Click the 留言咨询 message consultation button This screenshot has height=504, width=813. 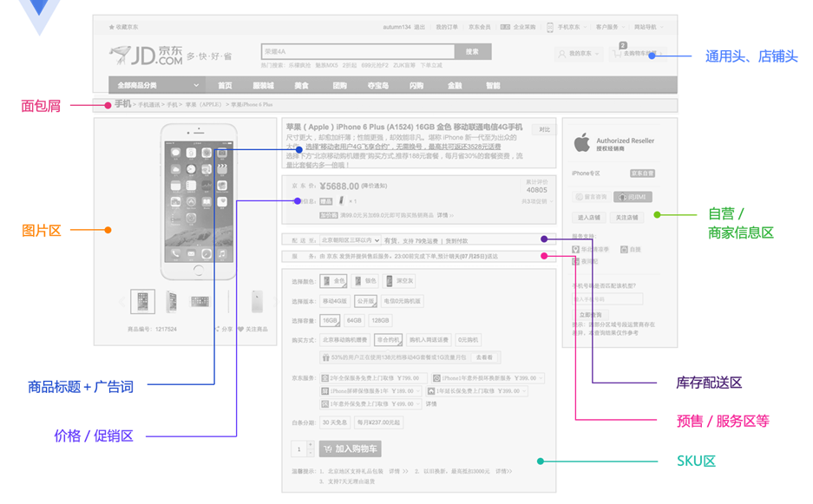coord(591,197)
